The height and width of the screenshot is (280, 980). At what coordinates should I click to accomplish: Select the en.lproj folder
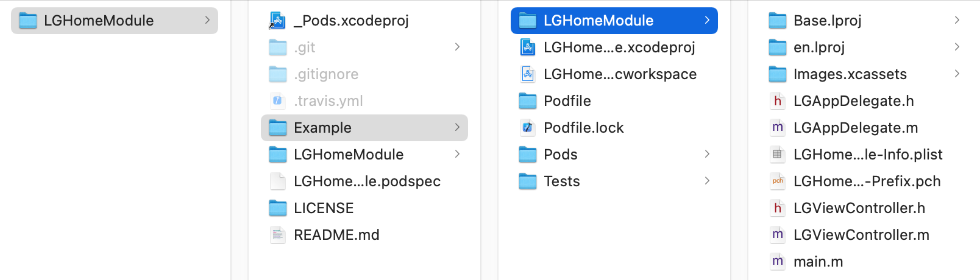coord(818,47)
